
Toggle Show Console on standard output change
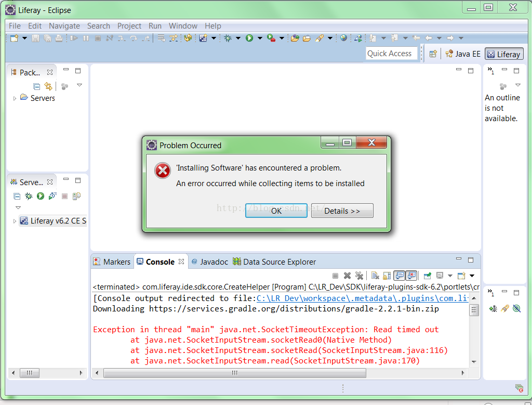point(400,276)
